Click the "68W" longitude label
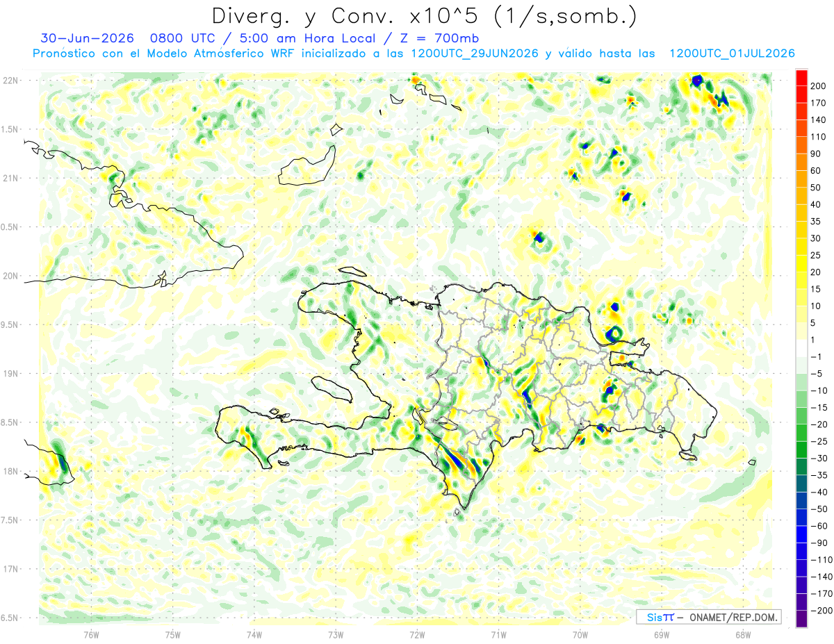The image size is (834, 644). pyautogui.click(x=743, y=635)
